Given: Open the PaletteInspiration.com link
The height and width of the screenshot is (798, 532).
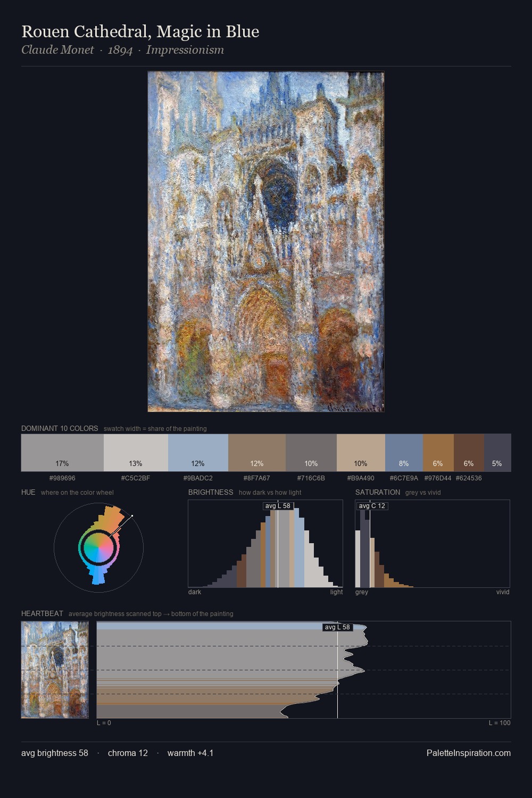Looking at the screenshot, I should [469, 753].
